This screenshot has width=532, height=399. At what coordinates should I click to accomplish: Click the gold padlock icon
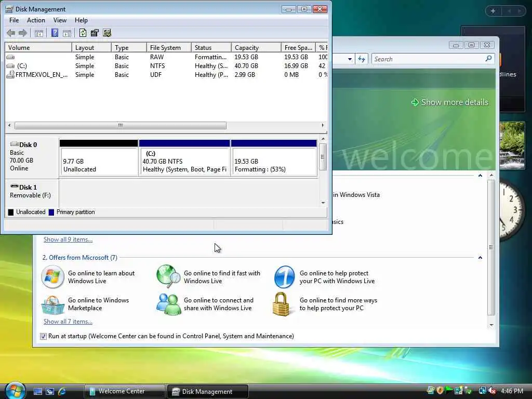click(x=281, y=304)
